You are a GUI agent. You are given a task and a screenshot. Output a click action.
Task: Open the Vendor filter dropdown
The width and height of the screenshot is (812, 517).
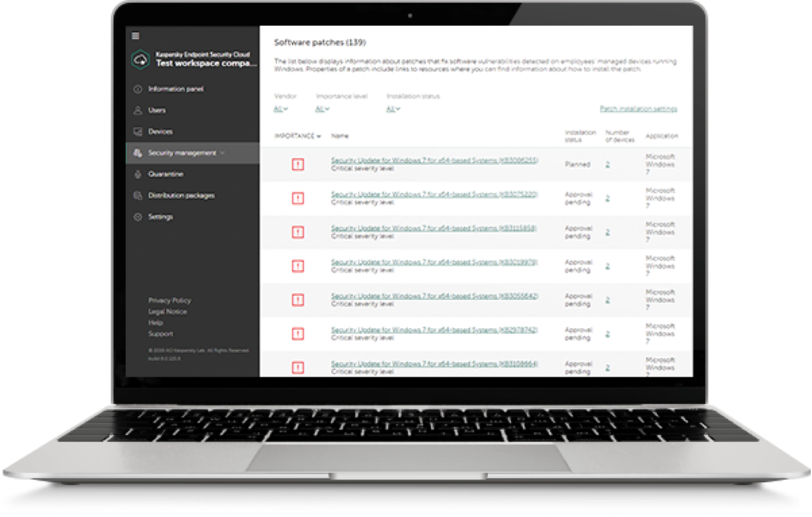[x=279, y=109]
